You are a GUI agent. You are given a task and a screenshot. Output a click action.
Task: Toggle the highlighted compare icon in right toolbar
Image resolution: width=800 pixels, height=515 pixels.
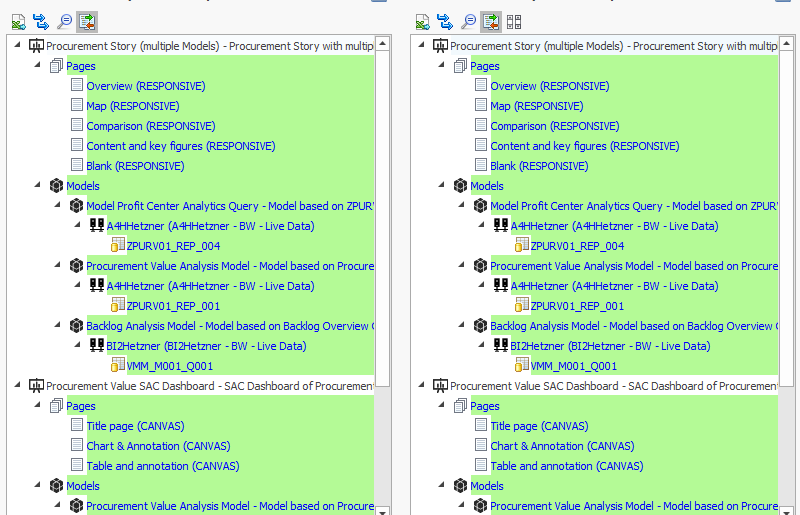pos(491,21)
